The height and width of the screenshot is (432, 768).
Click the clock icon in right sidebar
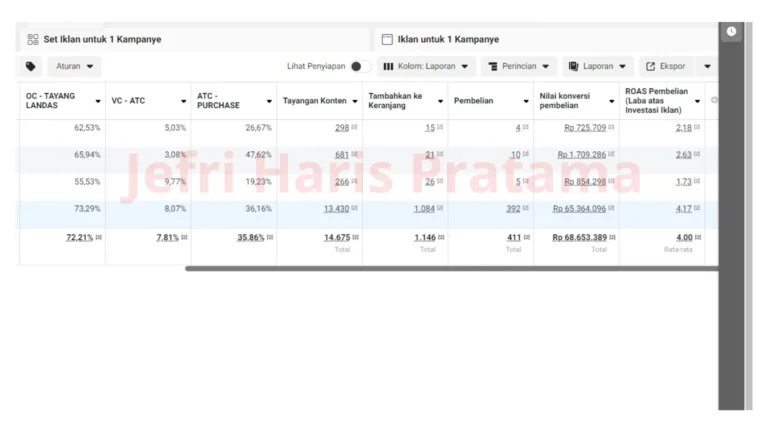click(731, 31)
